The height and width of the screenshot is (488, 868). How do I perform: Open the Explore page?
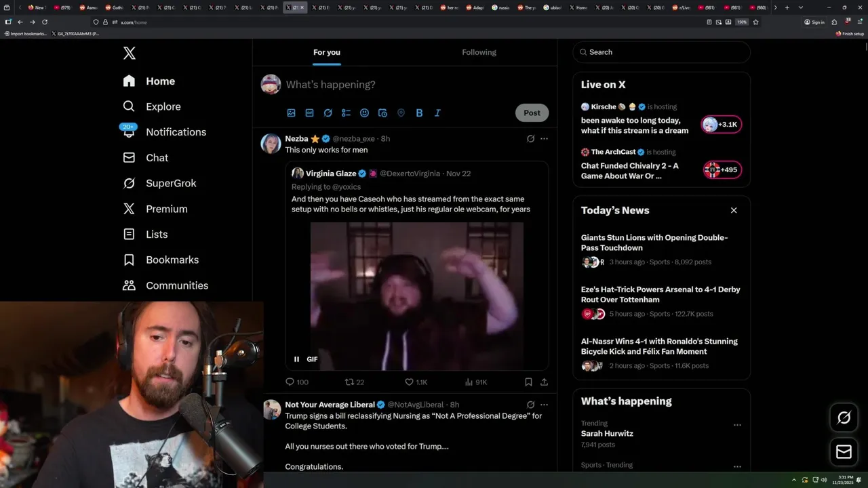coord(151,106)
